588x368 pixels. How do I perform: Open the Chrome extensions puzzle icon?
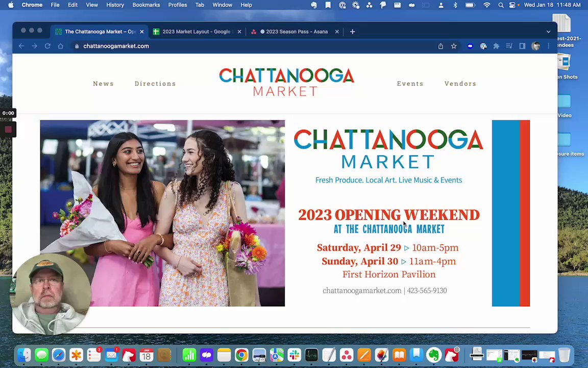tap(496, 46)
